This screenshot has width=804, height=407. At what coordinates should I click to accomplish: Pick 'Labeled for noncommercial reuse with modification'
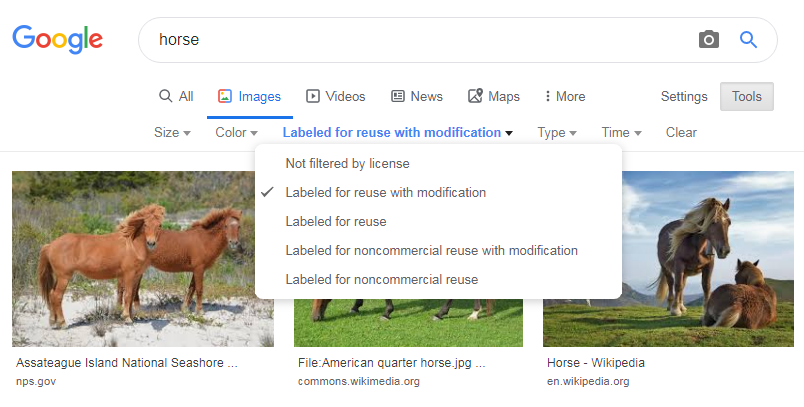[431, 250]
